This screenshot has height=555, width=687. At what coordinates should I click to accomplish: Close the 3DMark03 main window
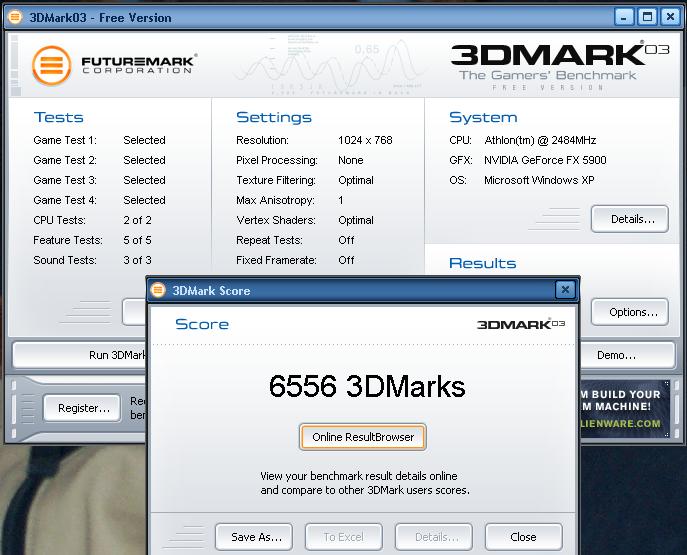(x=670, y=17)
